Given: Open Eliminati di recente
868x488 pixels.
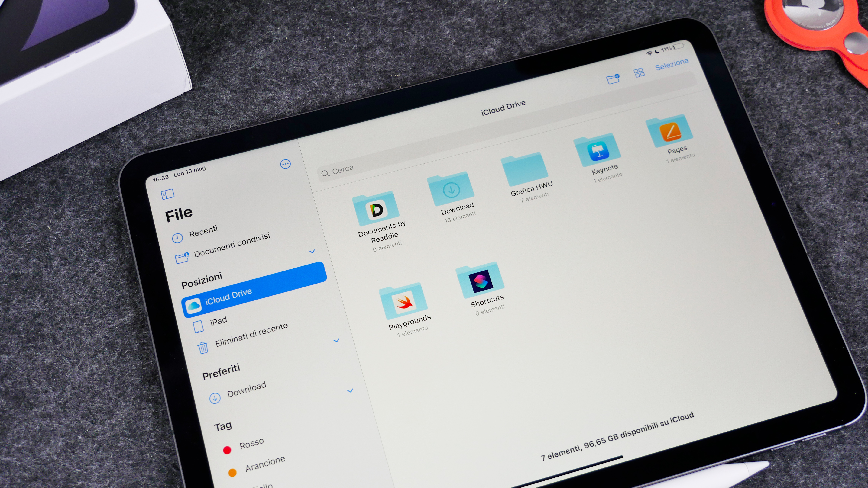Looking at the screenshot, I should coord(251,334).
